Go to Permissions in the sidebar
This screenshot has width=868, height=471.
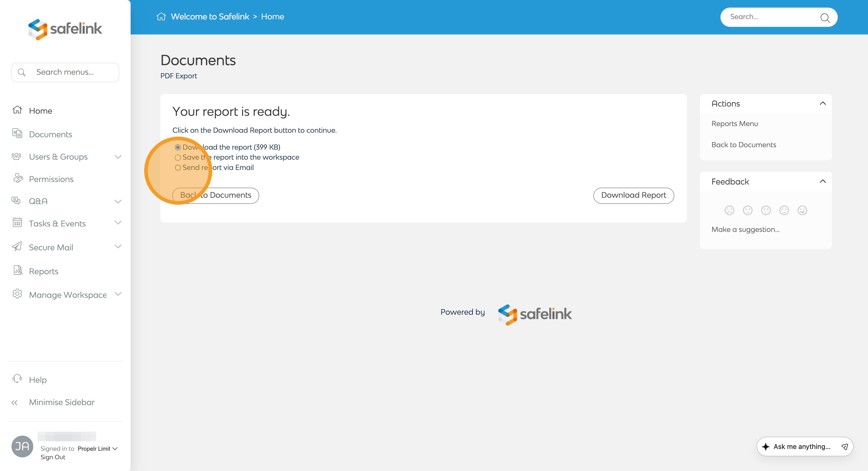(51, 179)
